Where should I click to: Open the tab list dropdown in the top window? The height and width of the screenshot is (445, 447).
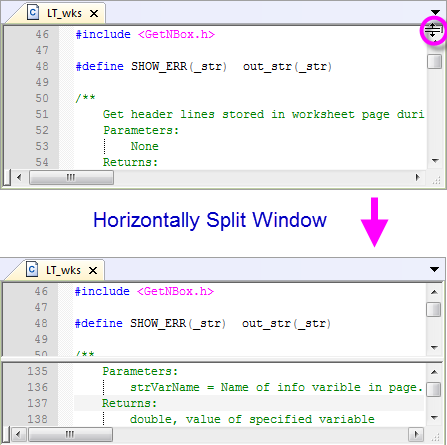(x=435, y=12)
